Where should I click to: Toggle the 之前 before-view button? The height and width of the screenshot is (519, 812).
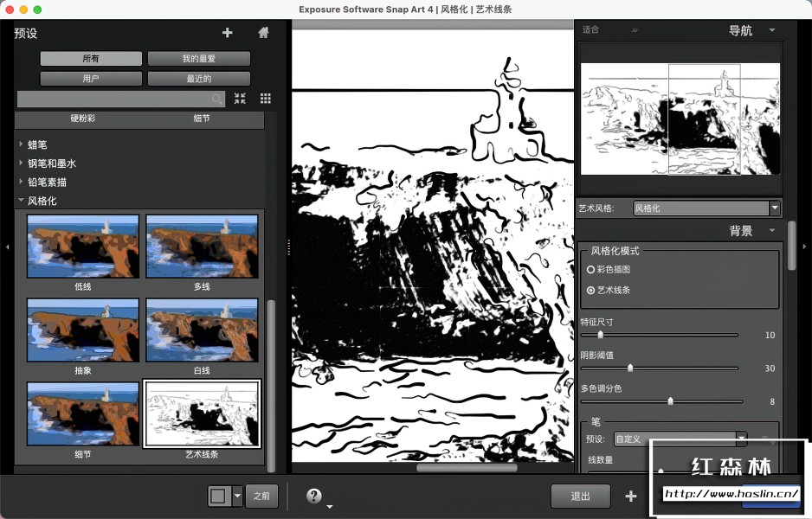262,496
